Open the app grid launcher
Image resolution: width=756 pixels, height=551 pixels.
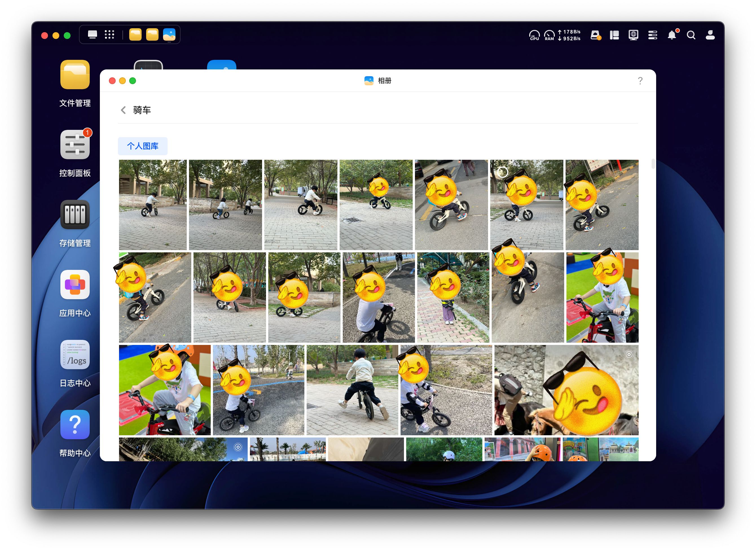click(x=109, y=34)
